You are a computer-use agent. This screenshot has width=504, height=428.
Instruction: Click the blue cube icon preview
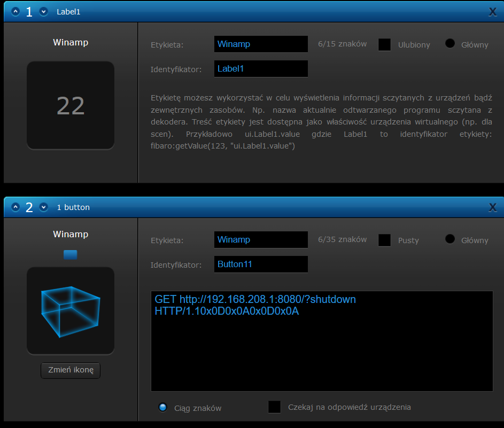click(71, 311)
